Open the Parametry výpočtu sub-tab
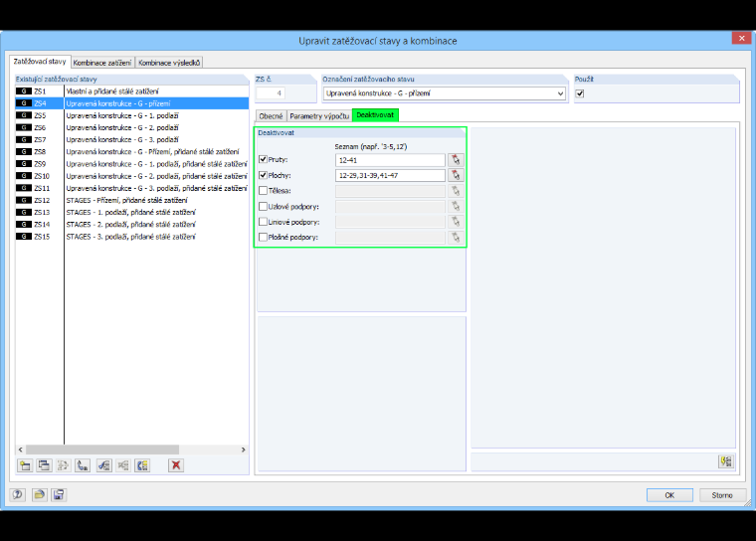756x541 pixels. [x=319, y=116]
